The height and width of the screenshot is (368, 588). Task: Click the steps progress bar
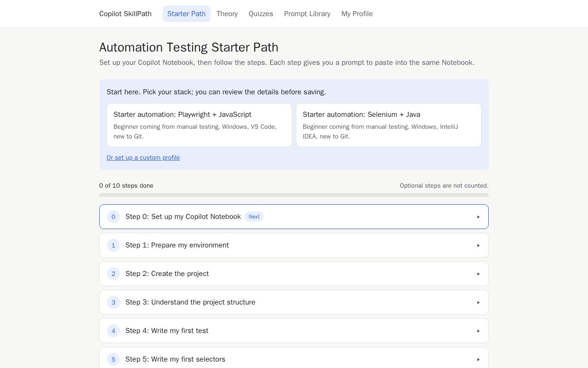point(294,195)
